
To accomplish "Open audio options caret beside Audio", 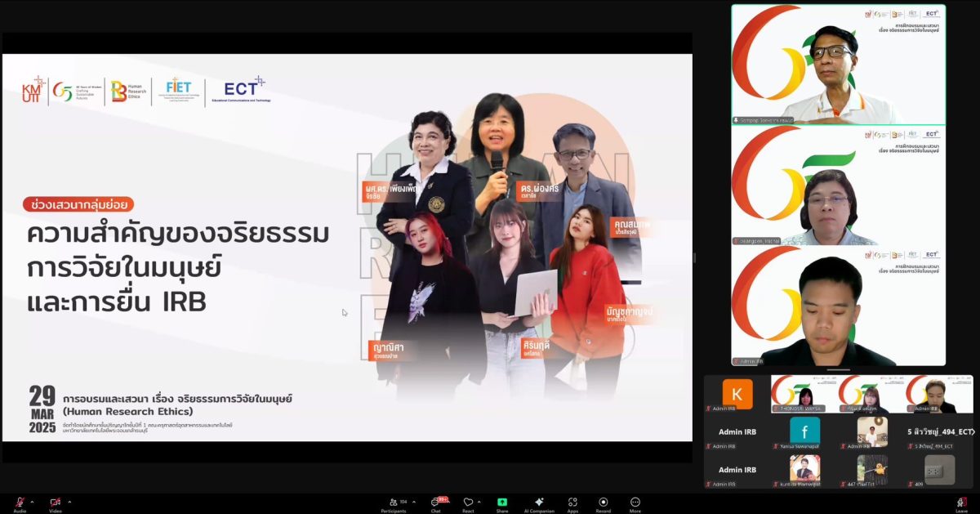I will [32, 502].
